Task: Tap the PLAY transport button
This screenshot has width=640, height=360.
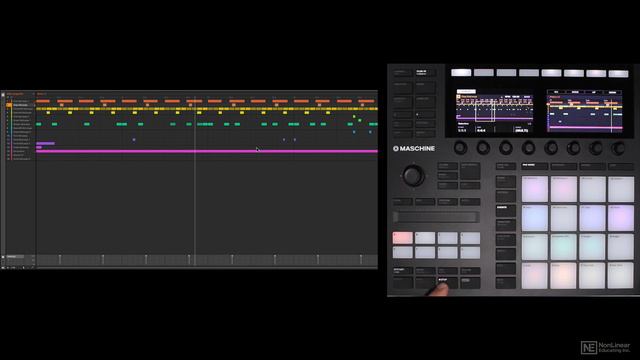Action: 402,283
